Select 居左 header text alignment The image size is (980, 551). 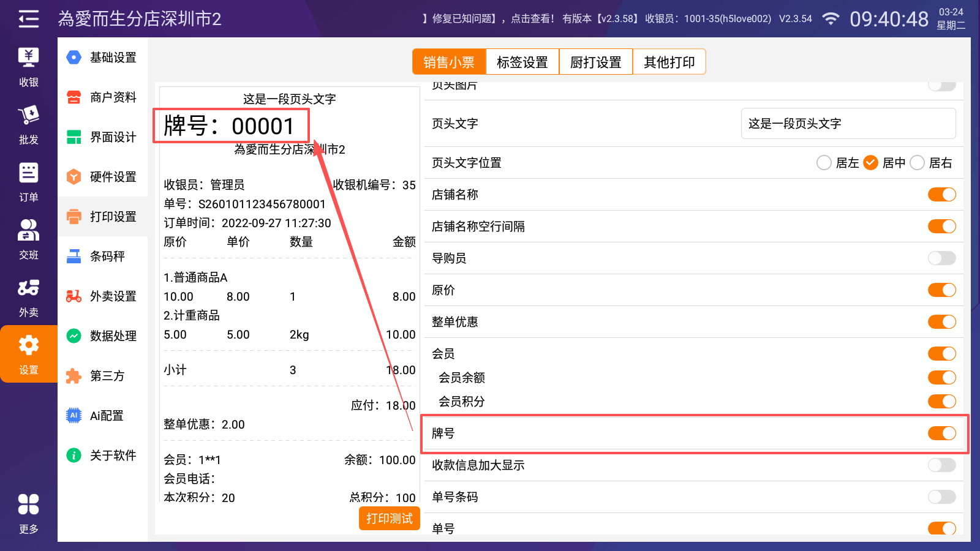pyautogui.click(x=824, y=163)
